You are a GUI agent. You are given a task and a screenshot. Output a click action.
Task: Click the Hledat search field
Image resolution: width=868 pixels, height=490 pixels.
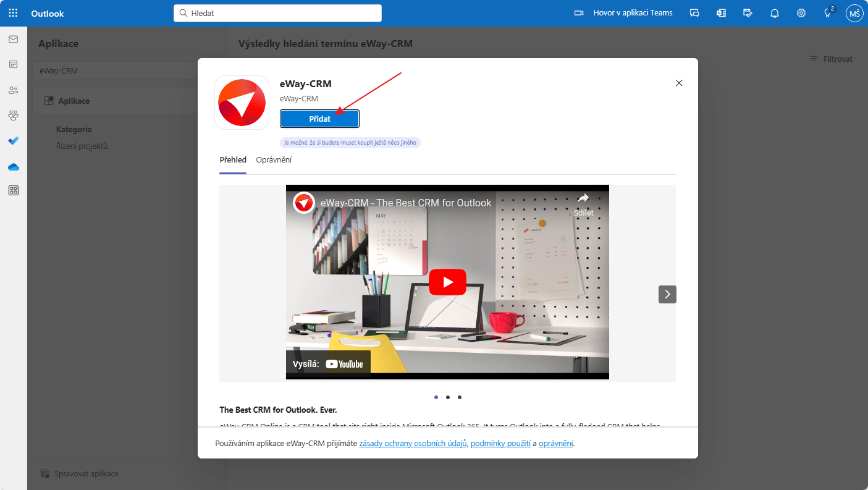(x=277, y=13)
